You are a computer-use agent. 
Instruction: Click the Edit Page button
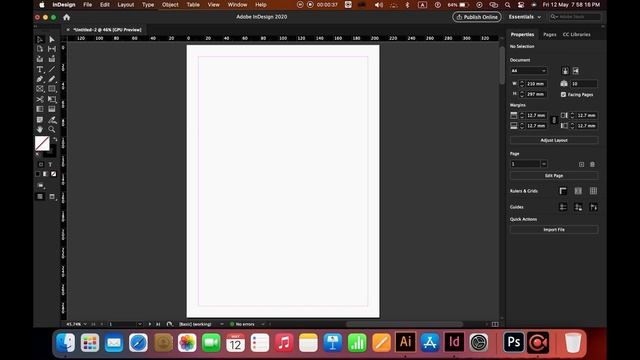(554, 176)
